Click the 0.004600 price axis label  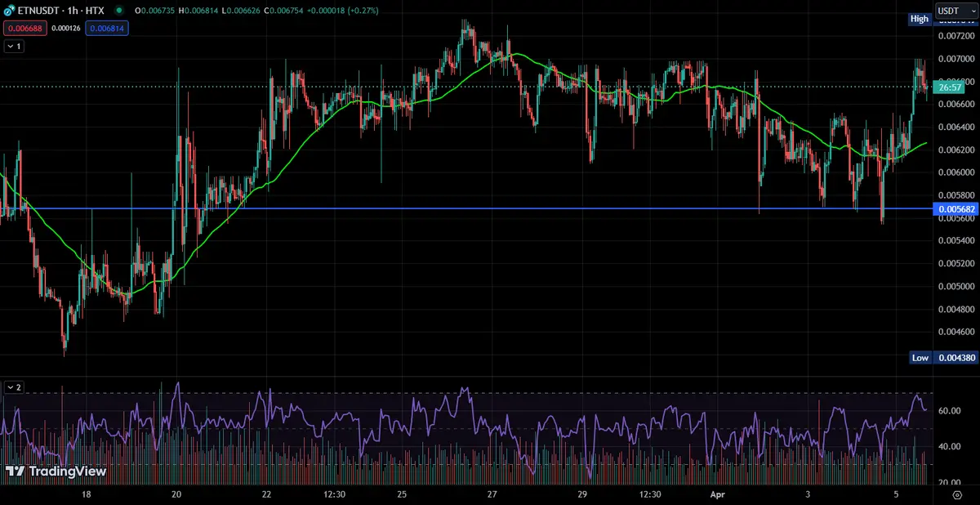point(955,333)
